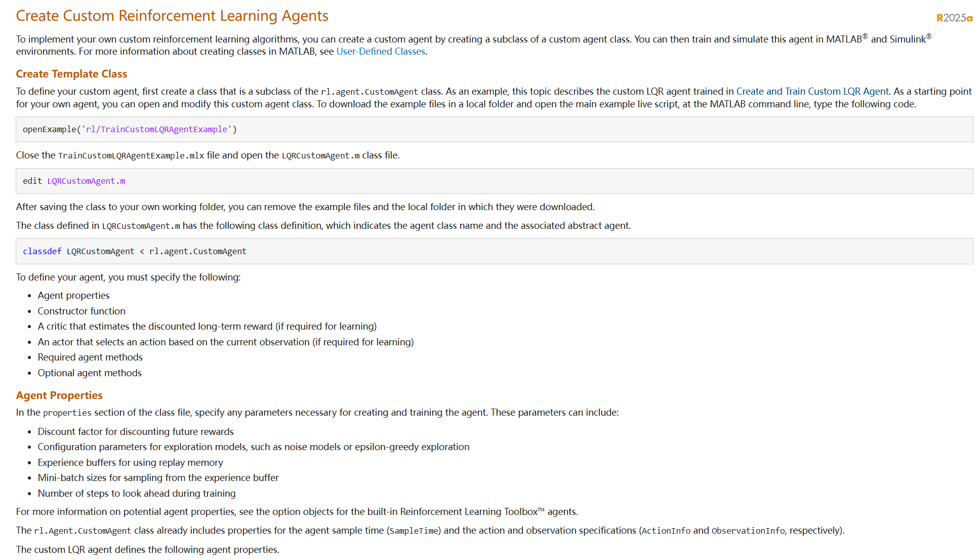Image resolution: width=980 pixels, height=560 pixels.
Task: Open the User-Defined Classes link
Action: (x=381, y=52)
